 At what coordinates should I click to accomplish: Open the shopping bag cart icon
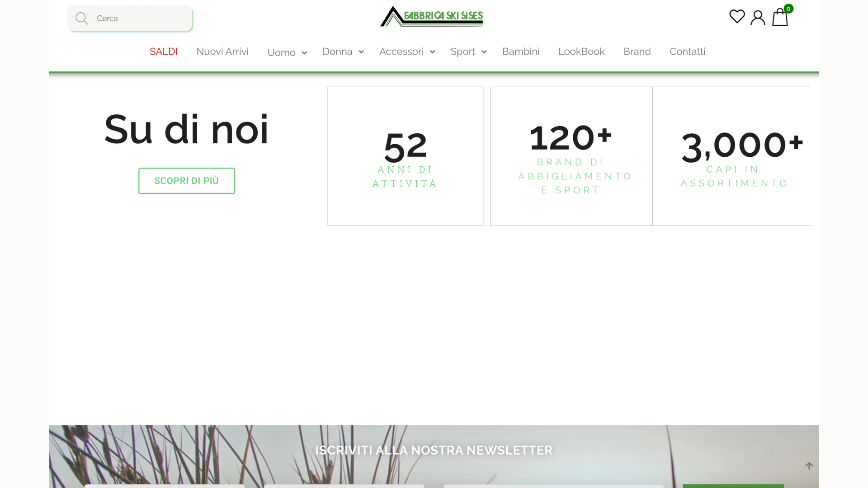779,19
